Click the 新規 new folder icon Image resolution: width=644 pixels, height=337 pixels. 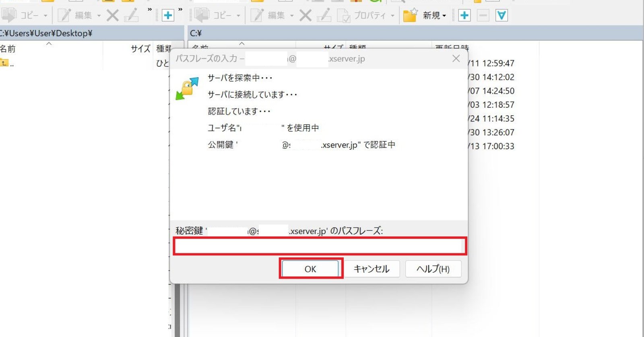click(410, 15)
